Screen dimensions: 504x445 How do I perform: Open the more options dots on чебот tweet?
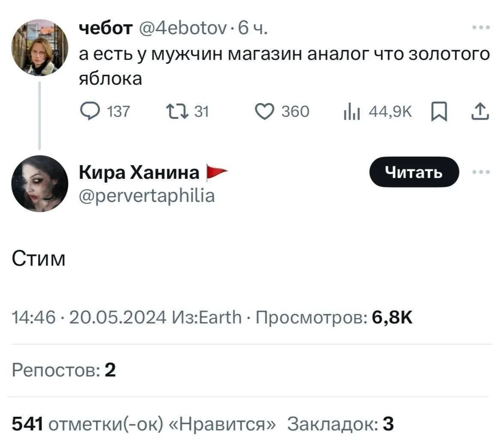(481, 28)
